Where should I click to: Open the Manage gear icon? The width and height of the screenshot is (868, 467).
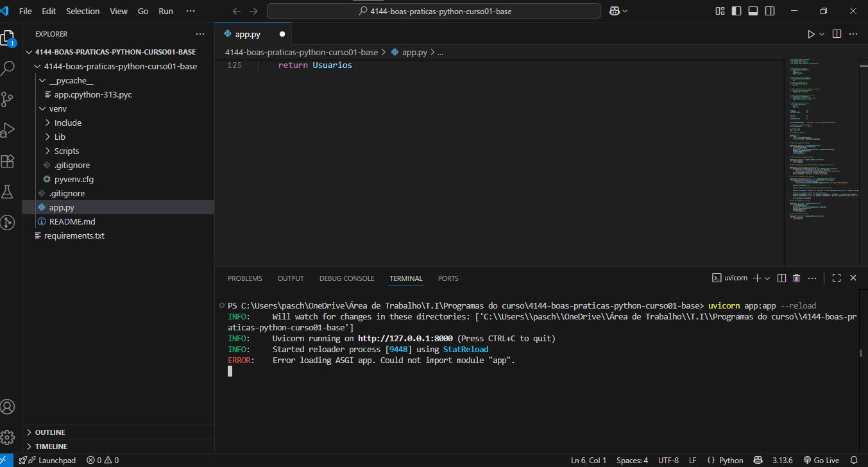click(8, 437)
